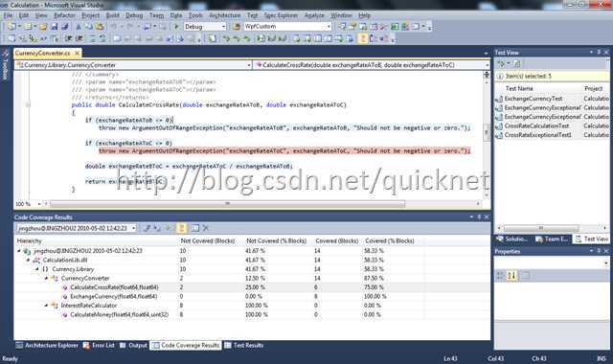Click the Redo toolbar icon
The image size is (613, 364).
(129, 27)
